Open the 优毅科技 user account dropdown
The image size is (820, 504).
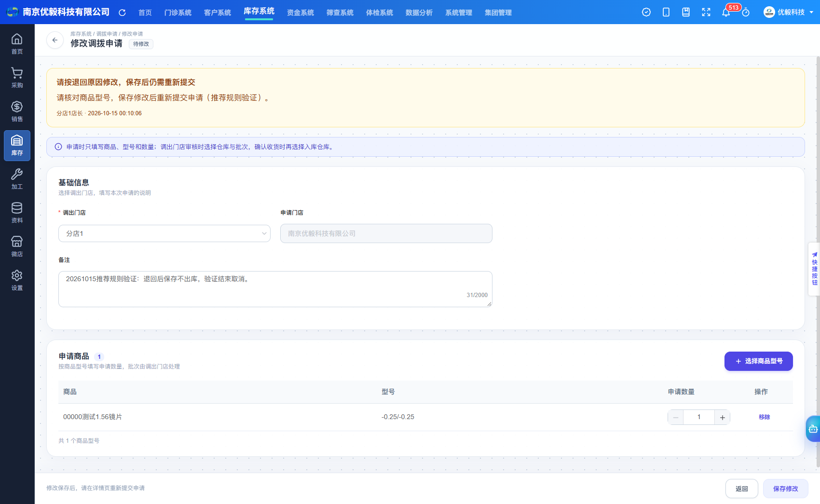coord(789,12)
